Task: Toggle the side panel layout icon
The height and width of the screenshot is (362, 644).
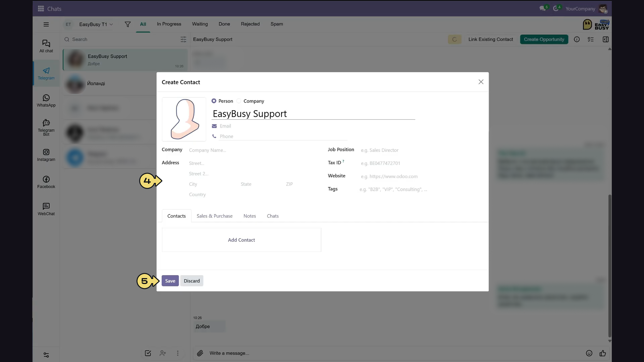Action: pyautogui.click(x=606, y=40)
